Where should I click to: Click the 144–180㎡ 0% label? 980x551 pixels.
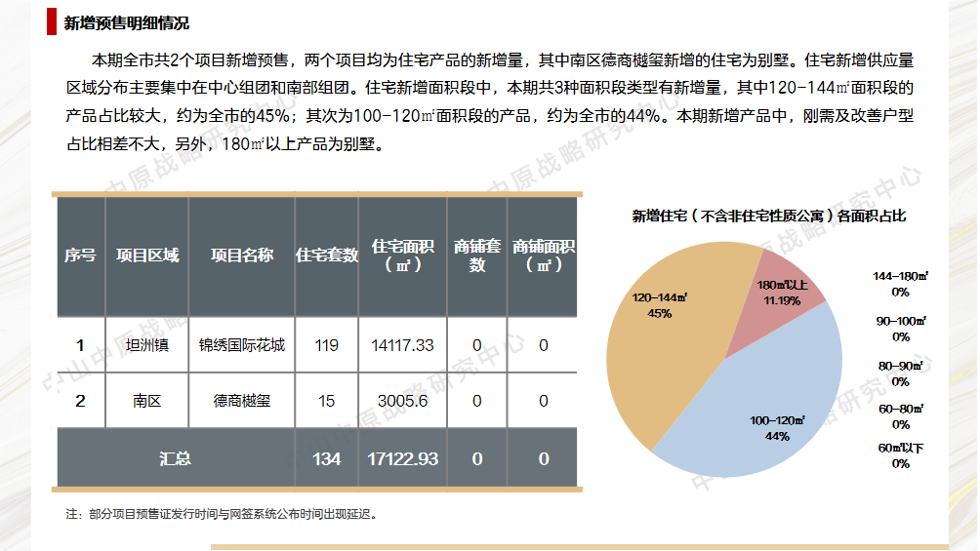coord(900,284)
